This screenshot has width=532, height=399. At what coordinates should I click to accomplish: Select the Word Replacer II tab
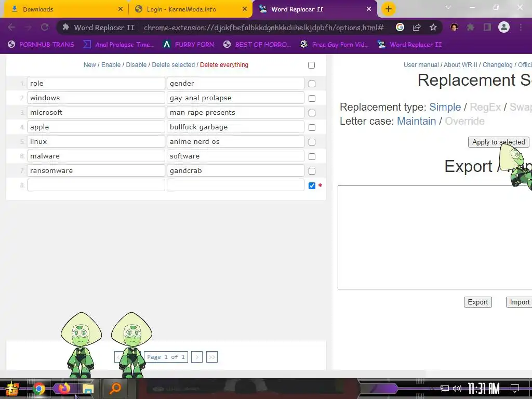coord(314,9)
